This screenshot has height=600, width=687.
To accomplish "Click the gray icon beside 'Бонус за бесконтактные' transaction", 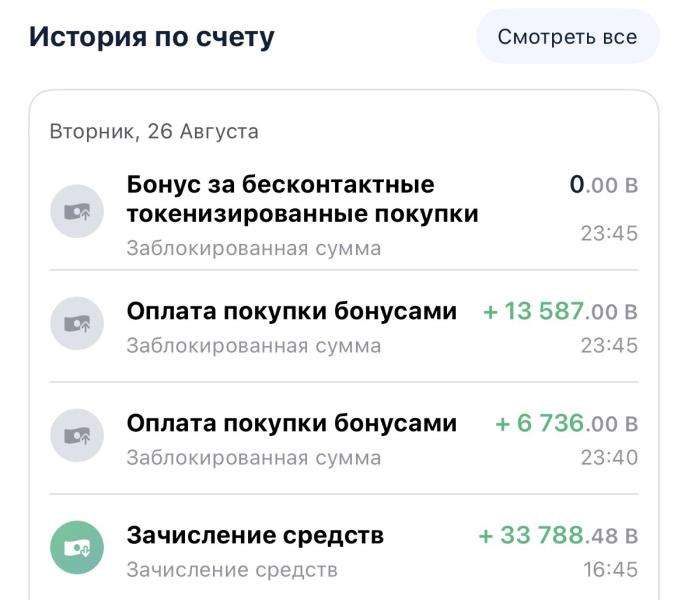I will tap(77, 211).
